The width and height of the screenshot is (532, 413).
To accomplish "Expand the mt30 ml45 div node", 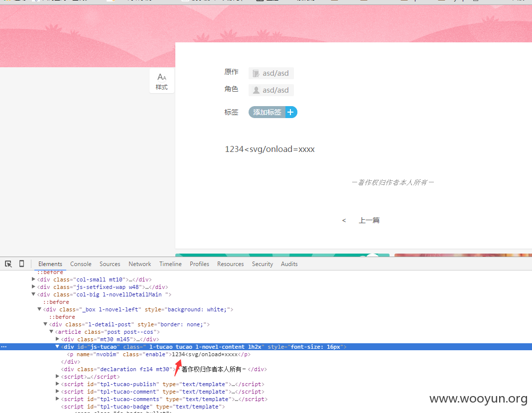I will tap(57, 339).
